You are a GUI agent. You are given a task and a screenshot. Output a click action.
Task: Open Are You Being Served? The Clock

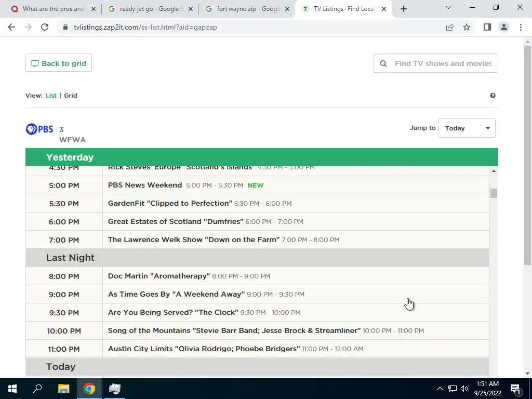pyautogui.click(x=173, y=312)
